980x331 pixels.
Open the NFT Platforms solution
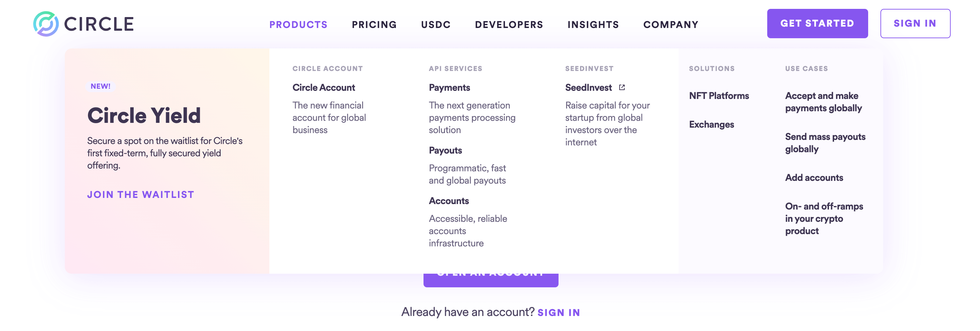(719, 96)
